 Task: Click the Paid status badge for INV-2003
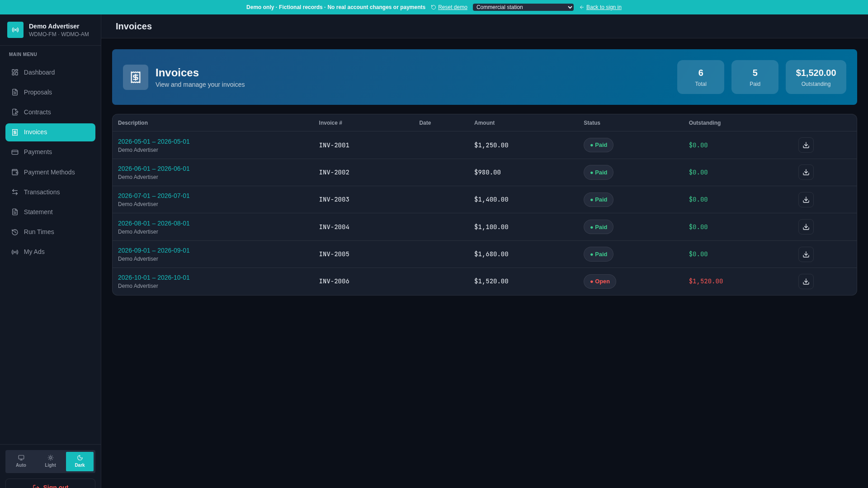pyautogui.click(x=598, y=200)
